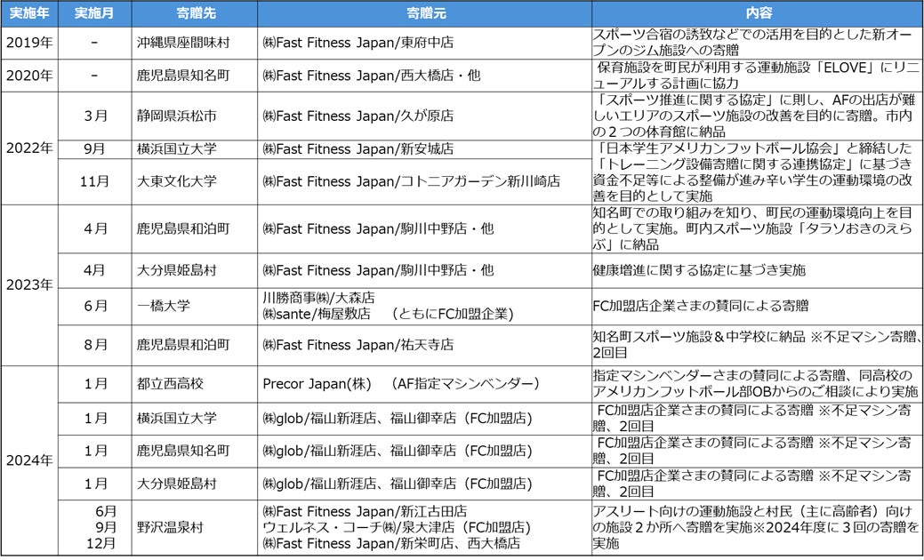
Task: Click the 野沢温泉村 cell
Action: click(195, 528)
